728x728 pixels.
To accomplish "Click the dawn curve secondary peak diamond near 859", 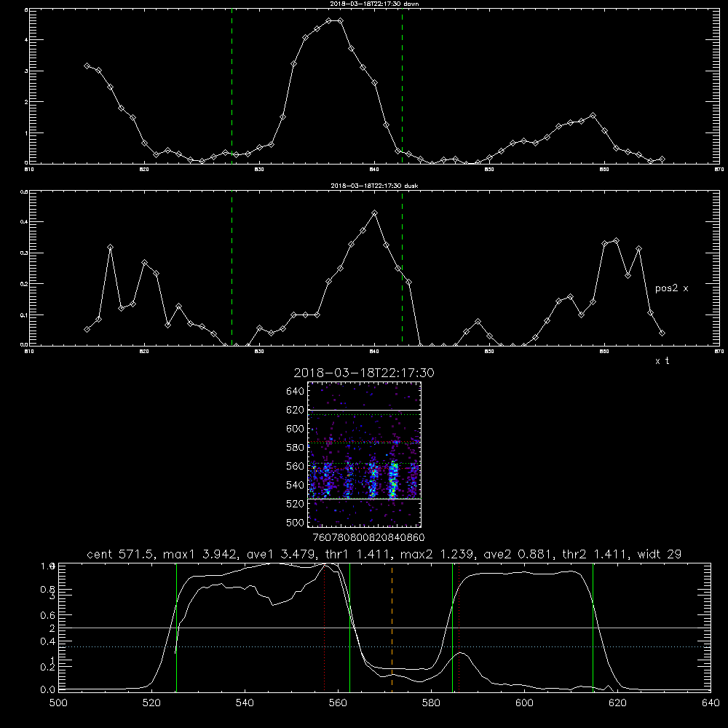I will coord(593,115).
